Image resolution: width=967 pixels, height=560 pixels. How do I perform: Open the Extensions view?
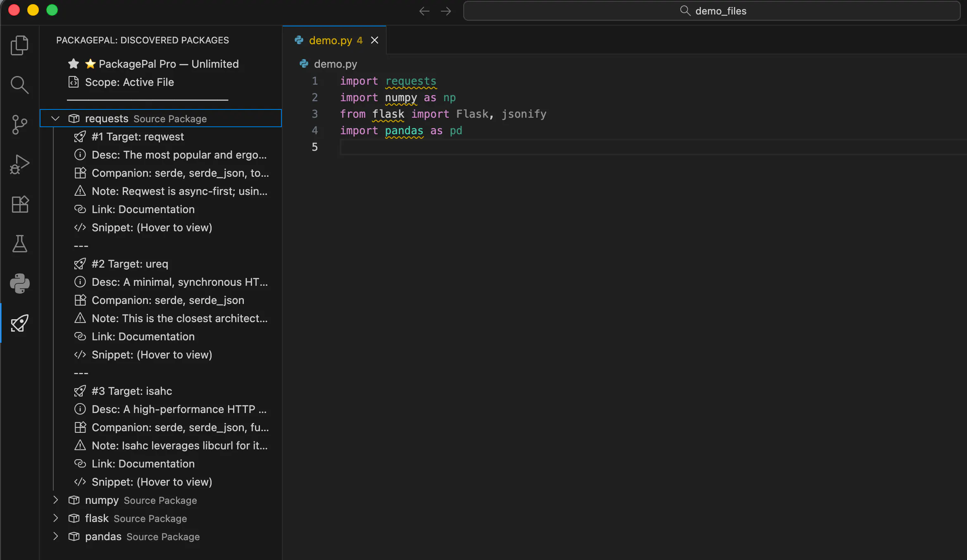[x=19, y=204]
